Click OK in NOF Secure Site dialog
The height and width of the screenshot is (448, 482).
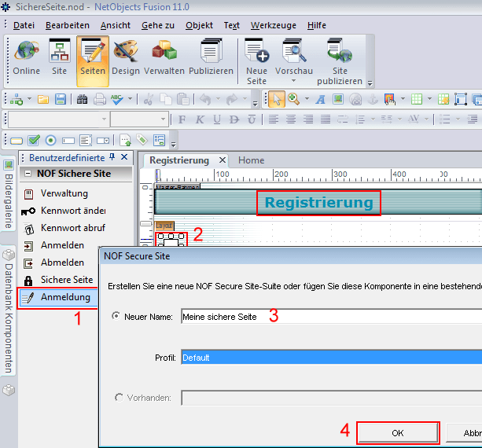(x=398, y=432)
